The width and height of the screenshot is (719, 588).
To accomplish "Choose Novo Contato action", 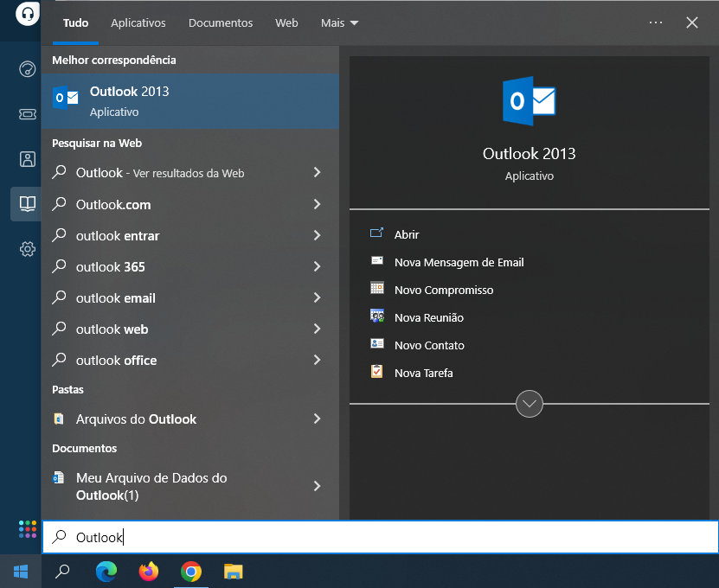I will pyautogui.click(x=429, y=345).
